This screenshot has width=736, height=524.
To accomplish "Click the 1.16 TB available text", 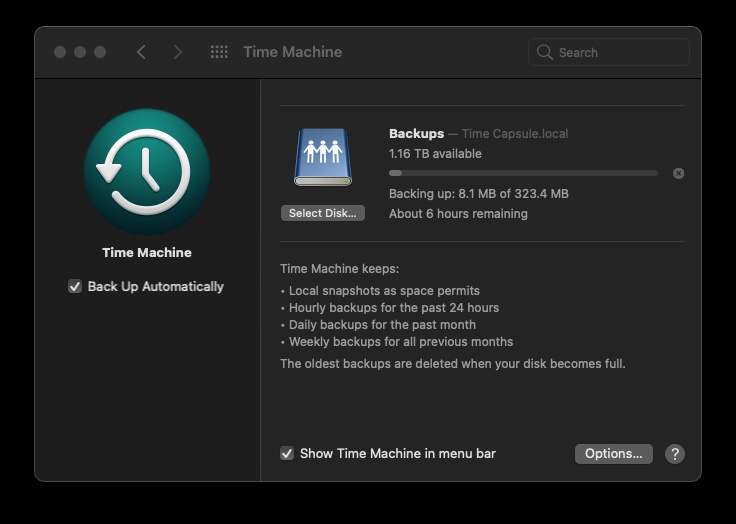I will pyautogui.click(x=435, y=154).
